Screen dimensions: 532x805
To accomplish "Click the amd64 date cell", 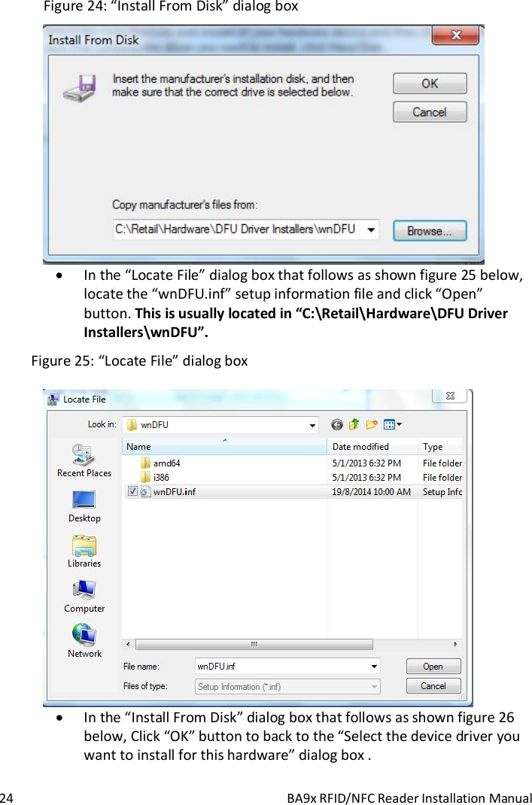I will tap(366, 463).
